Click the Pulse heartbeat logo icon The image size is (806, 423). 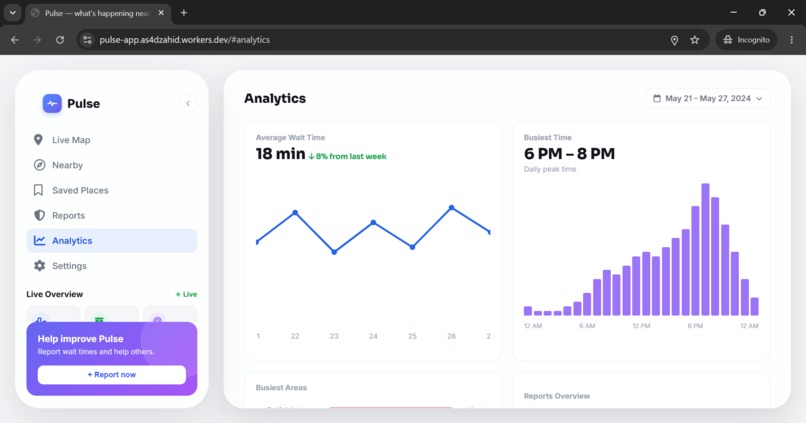click(52, 103)
